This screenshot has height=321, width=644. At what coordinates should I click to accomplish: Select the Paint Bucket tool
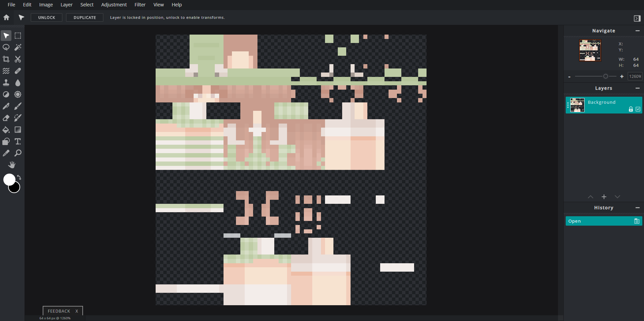6,130
